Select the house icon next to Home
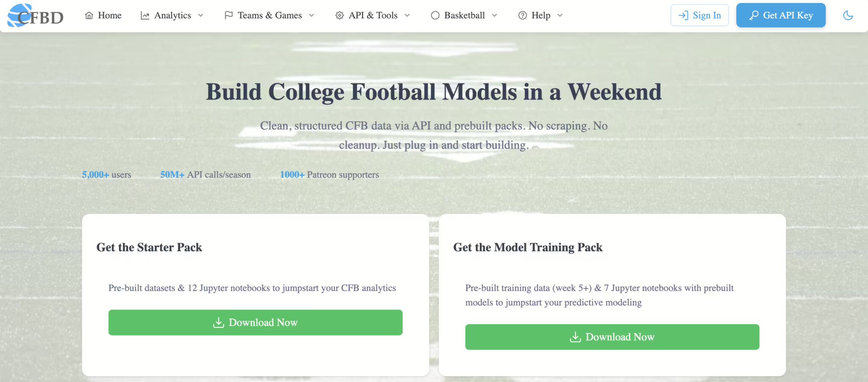Viewport: 868px width, 382px height. [88, 15]
